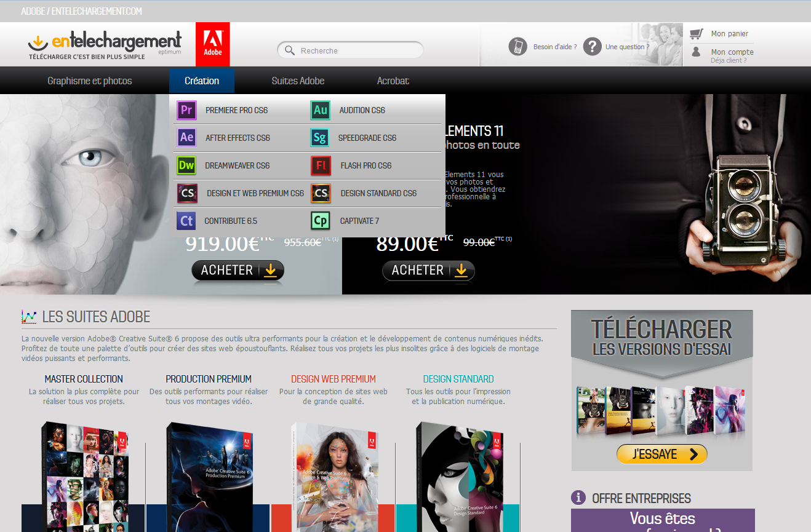This screenshot has height=532, width=811.
Task: Click the question mark icon
Action: click(592, 46)
